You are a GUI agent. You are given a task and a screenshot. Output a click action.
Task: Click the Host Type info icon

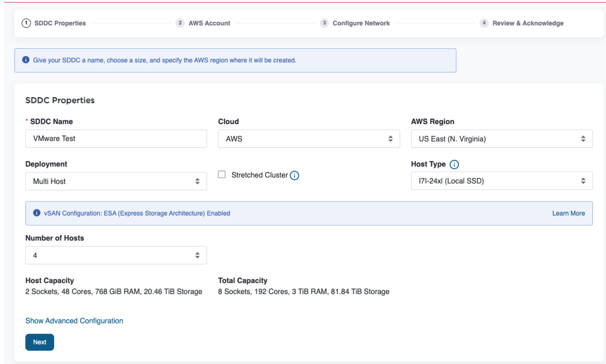[454, 164]
